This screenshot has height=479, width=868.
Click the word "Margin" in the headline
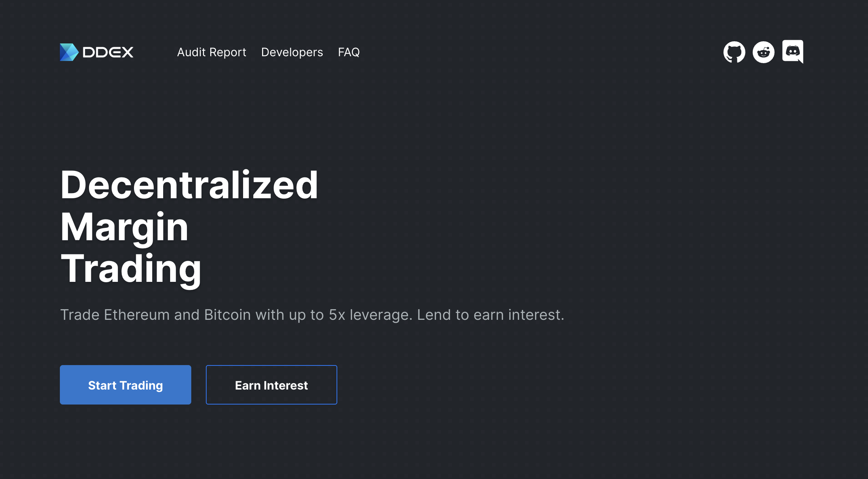click(124, 227)
